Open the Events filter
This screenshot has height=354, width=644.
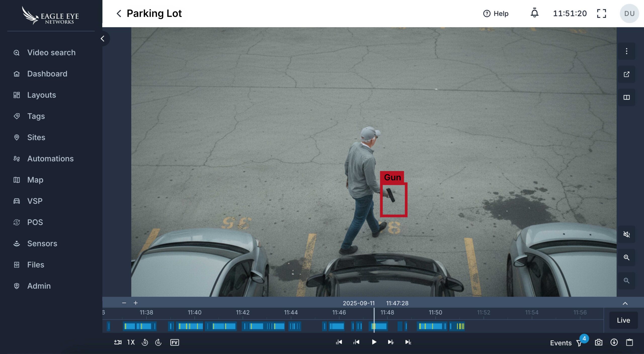[x=579, y=343]
